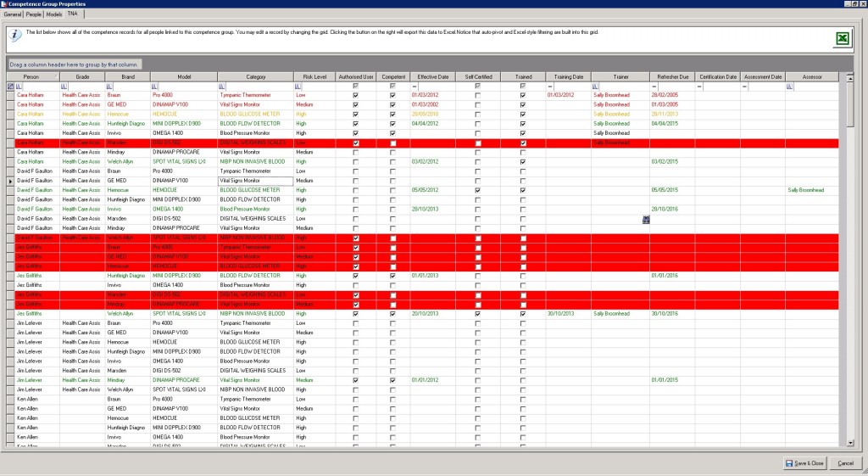Click the vertical scrollbar thumb
The width and height of the screenshot is (868, 476).
(x=850, y=104)
